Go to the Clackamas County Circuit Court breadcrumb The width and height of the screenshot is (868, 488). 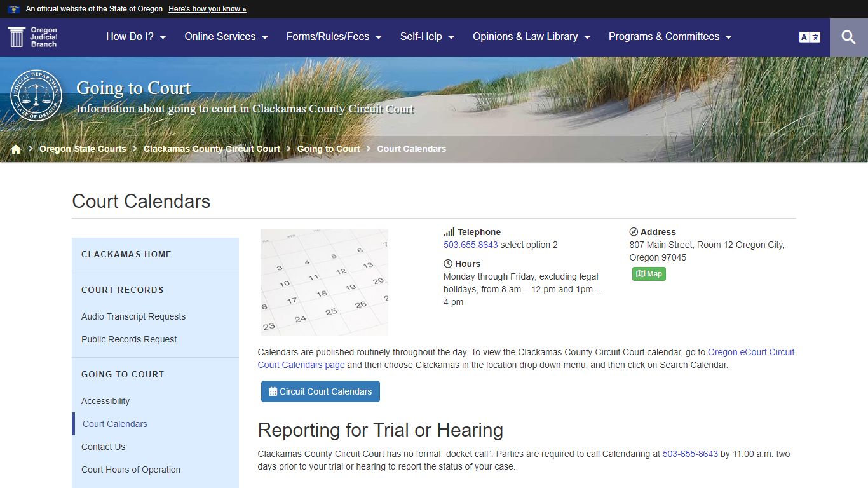(212, 149)
